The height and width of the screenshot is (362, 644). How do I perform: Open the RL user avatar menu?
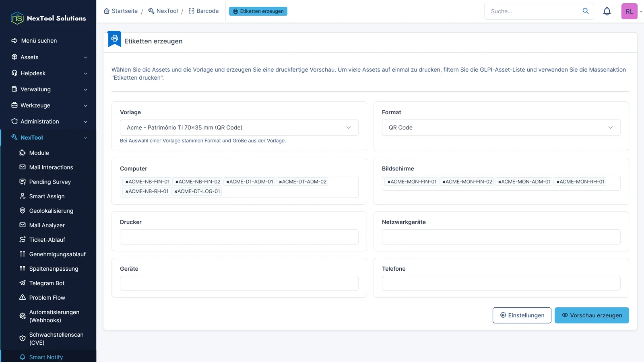tap(630, 11)
